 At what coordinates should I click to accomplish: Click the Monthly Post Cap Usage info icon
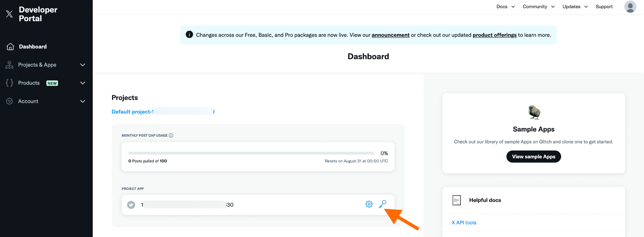coord(171,135)
